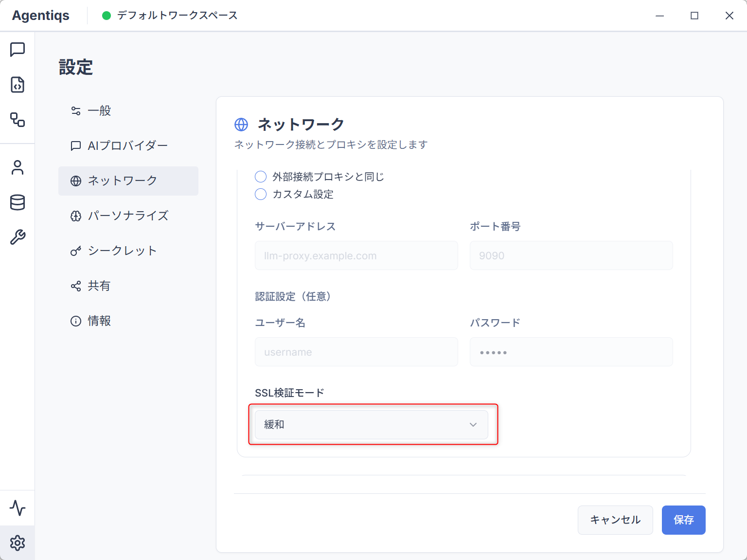747x560 pixels.
Task: Toggle the green workspace status dot
Action: tap(106, 15)
